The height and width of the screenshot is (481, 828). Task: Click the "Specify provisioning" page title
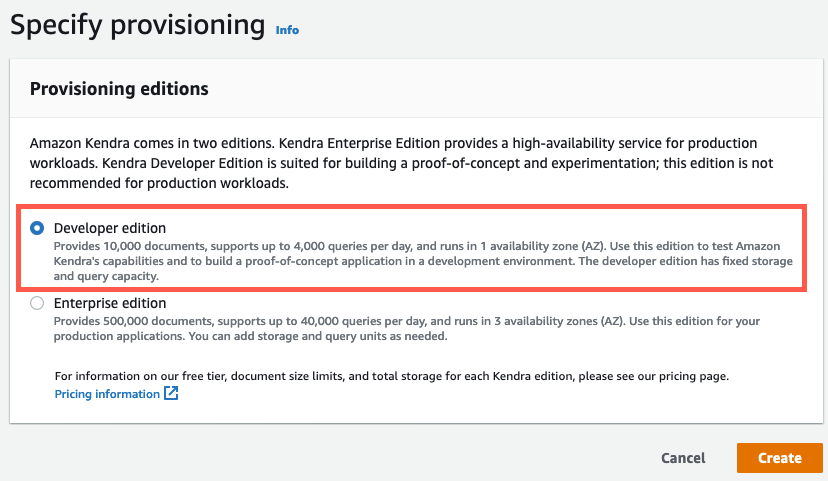[138, 26]
